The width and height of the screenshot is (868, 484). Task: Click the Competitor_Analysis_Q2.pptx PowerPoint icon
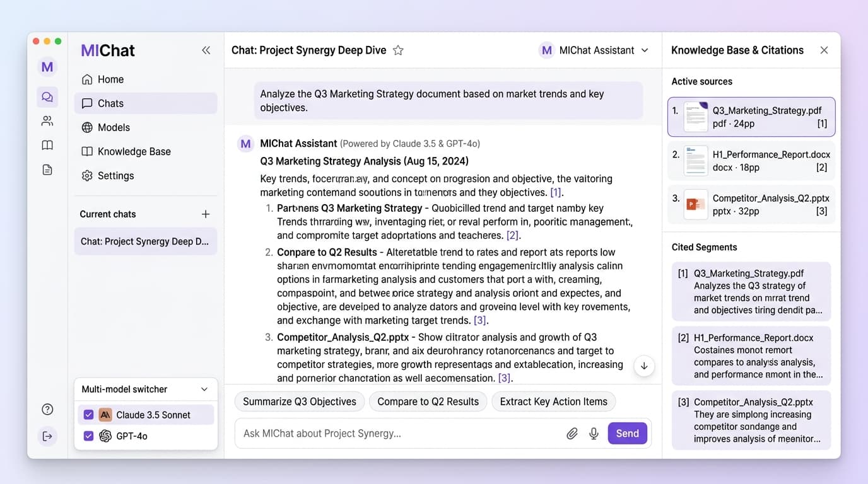tap(696, 205)
